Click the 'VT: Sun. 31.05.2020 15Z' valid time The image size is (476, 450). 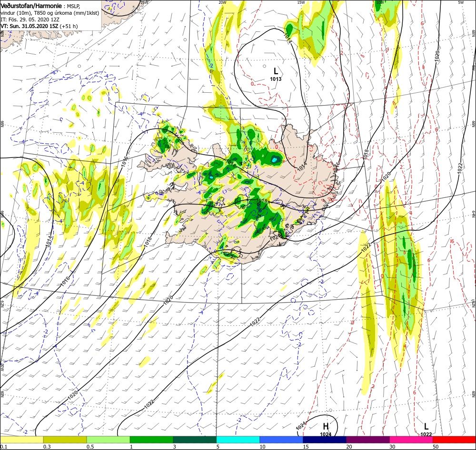[30, 26]
